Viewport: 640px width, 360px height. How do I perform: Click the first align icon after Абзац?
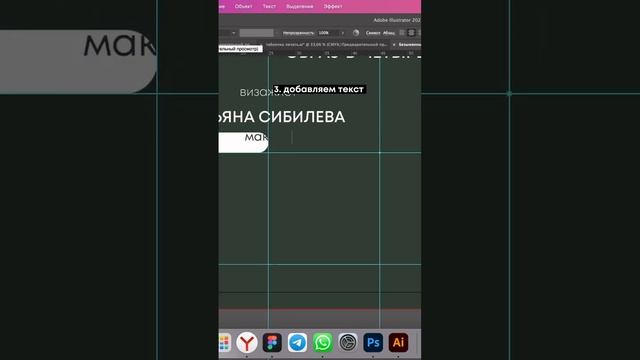coord(402,33)
